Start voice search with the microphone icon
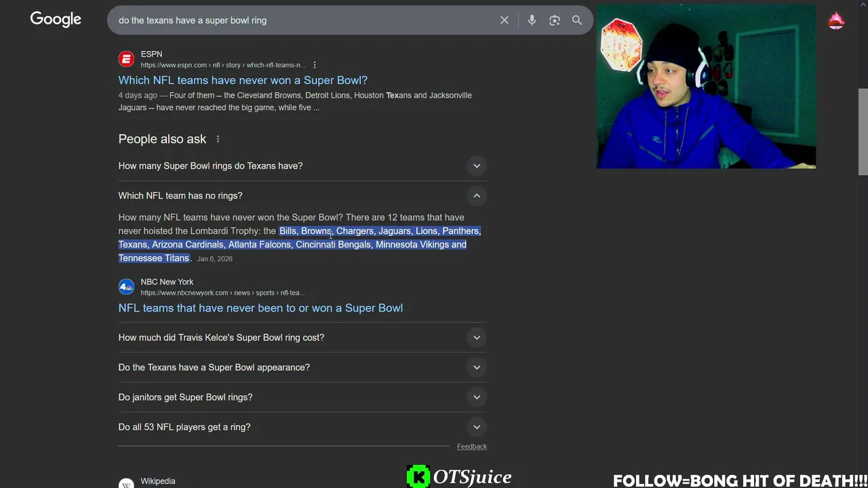Image resolution: width=868 pixels, height=488 pixels. [x=532, y=20]
